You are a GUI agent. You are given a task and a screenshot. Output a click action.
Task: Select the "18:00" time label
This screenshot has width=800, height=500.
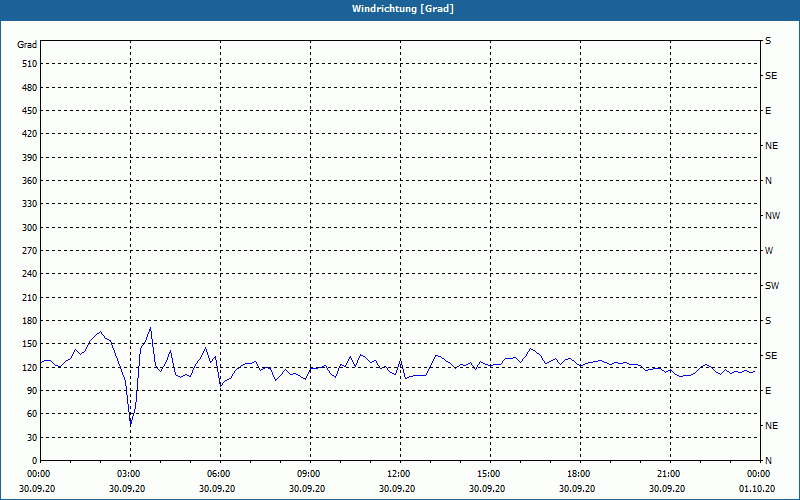coord(578,474)
